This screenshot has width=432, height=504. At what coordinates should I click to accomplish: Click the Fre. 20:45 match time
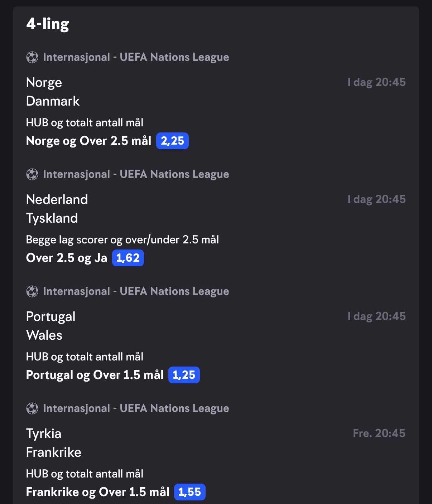[379, 433]
